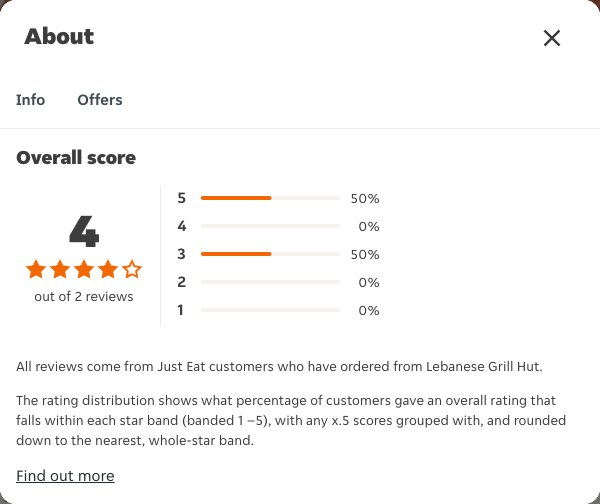This screenshot has height=504, width=600.
Task: Click the third filled orange star
Action: tap(84, 269)
